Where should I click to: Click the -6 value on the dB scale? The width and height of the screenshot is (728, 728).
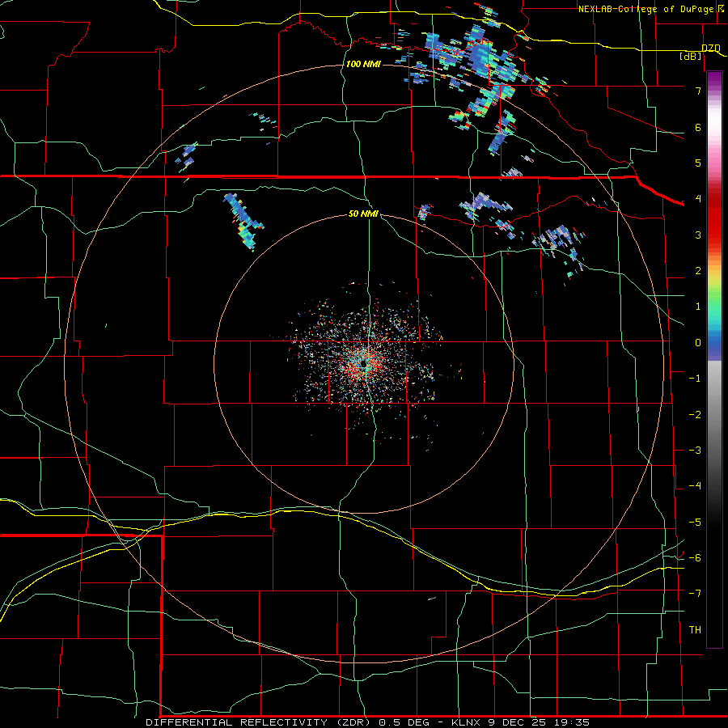coord(695,558)
